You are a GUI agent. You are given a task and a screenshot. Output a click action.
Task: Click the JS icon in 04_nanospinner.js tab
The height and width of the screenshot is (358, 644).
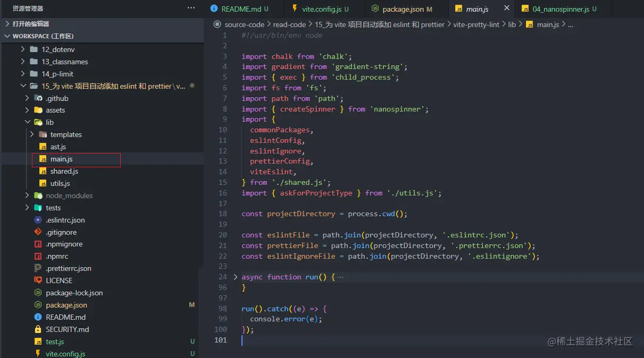point(525,8)
